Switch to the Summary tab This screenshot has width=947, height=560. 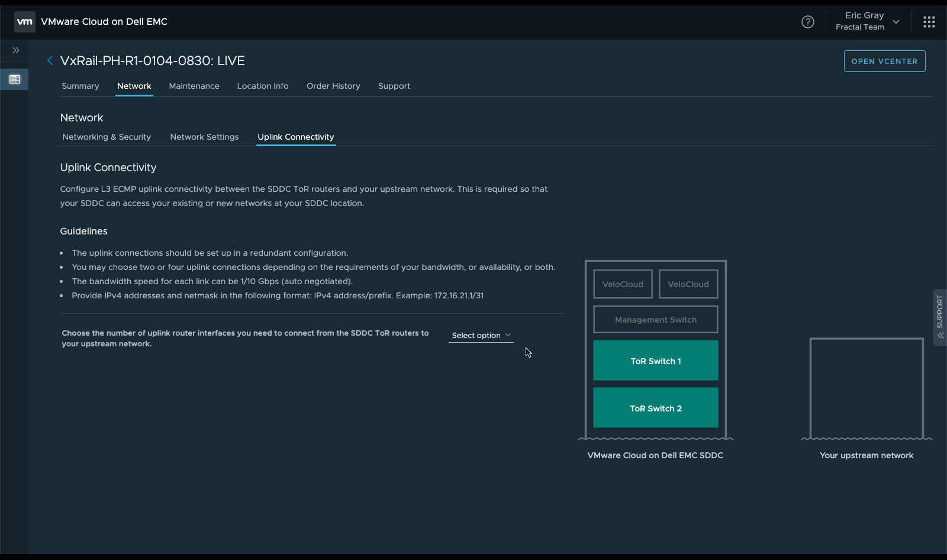coord(80,86)
